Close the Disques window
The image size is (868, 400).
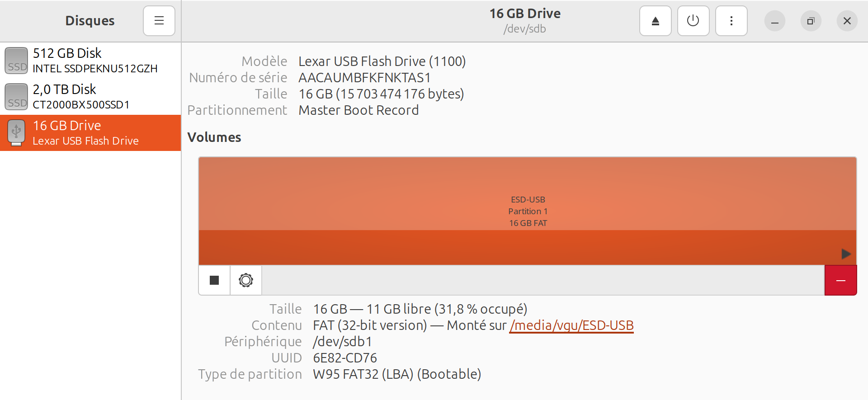click(847, 21)
